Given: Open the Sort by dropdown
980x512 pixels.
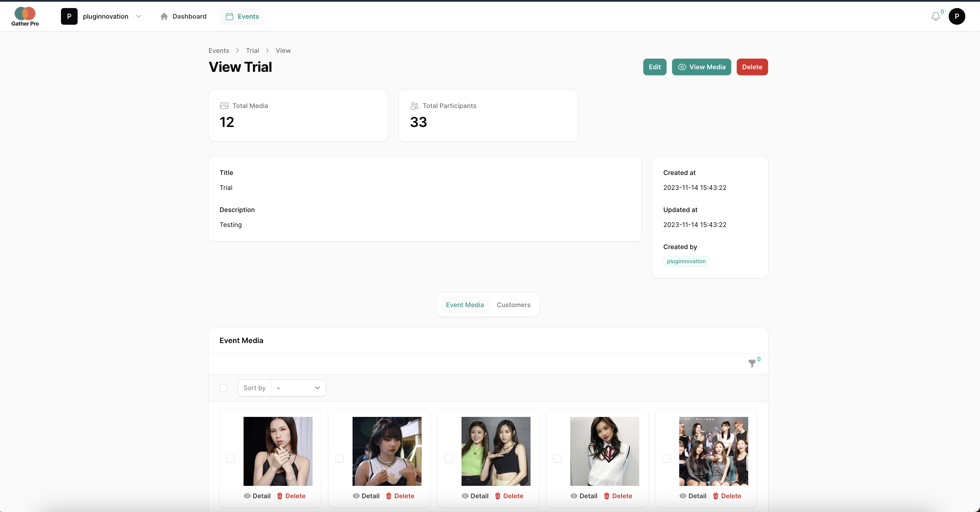Looking at the screenshot, I should [298, 388].
